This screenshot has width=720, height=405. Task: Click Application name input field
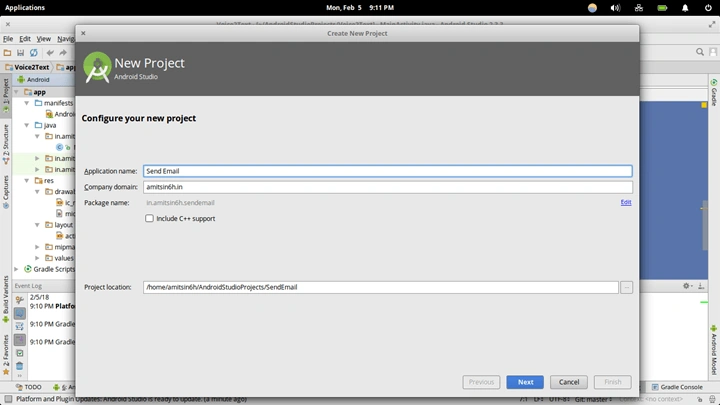(x=388, y=171)
